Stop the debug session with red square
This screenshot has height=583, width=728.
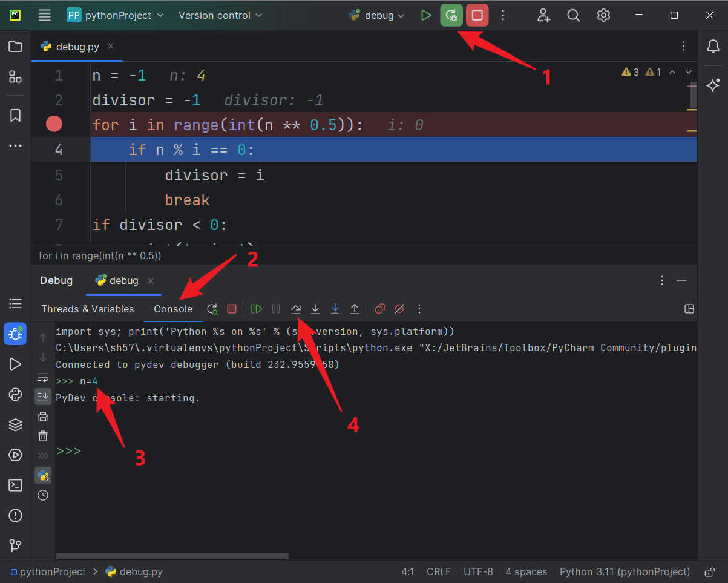pyautogui.click(x=477, y=16)
